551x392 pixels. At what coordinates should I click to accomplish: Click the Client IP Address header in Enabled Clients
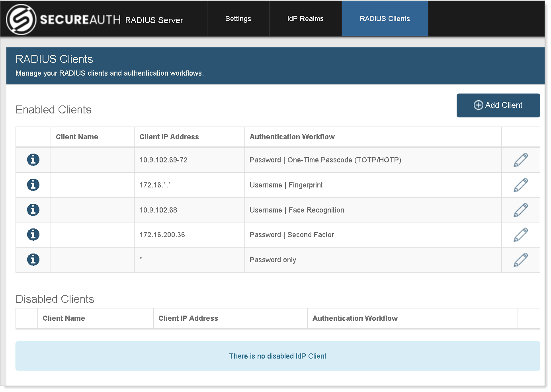point(169,137)
